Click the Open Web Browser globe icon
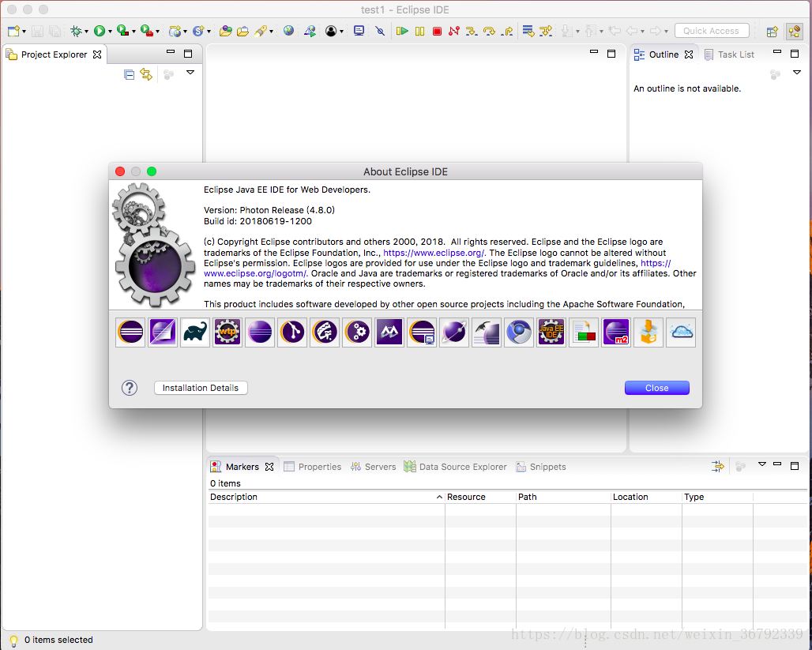 [288, 31]
